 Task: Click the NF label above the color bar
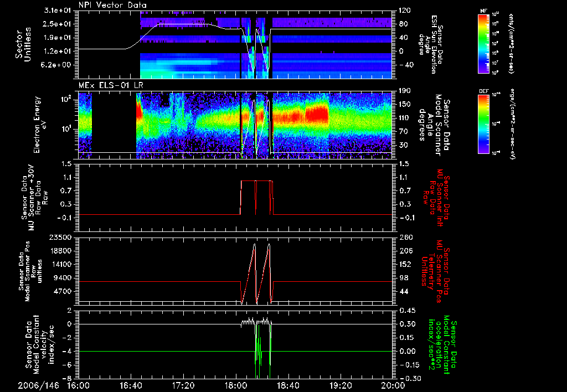(484, 11)
